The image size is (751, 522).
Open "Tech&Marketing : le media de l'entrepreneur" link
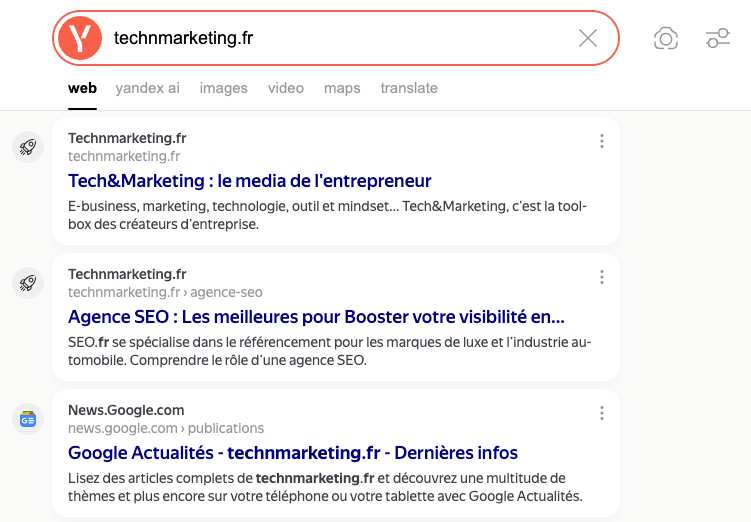(x=249, y=181)
